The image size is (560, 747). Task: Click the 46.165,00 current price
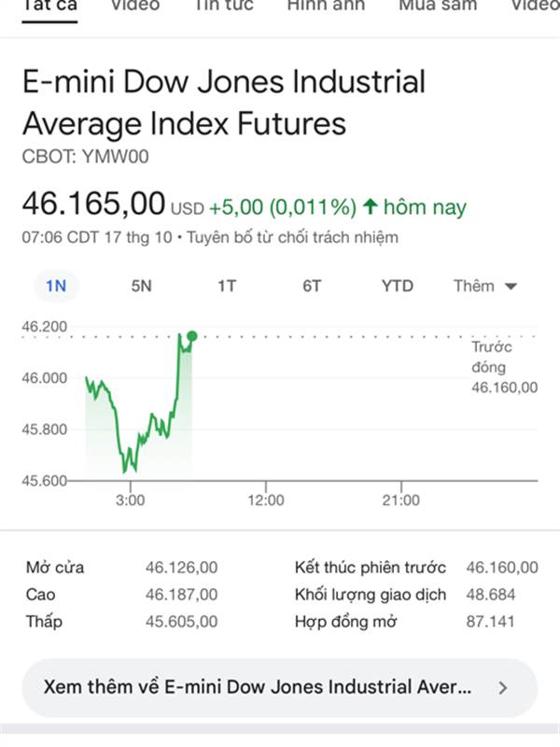(93, 203)
